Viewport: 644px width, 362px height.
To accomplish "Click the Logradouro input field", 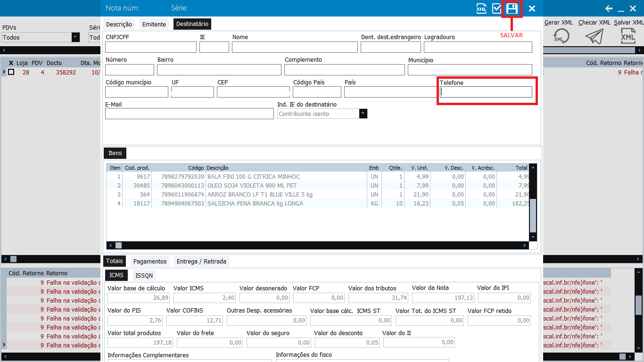I will 478,47.
